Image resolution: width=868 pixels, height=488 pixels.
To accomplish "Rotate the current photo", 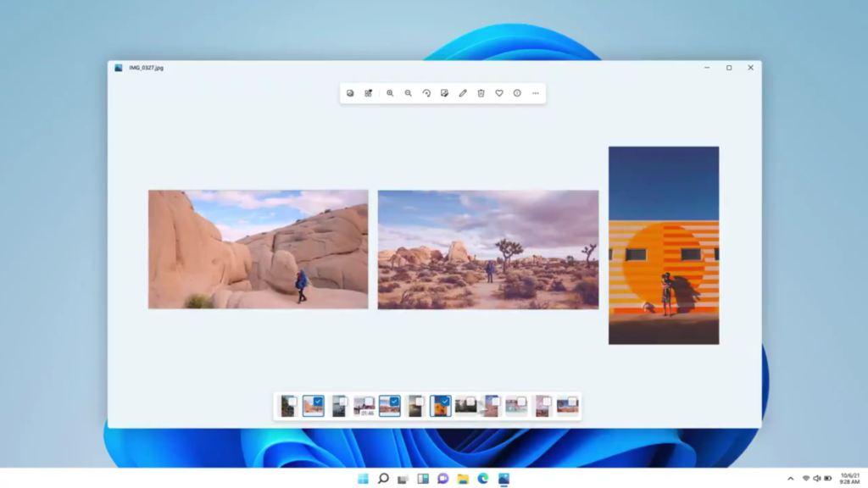I will (427, 93).
